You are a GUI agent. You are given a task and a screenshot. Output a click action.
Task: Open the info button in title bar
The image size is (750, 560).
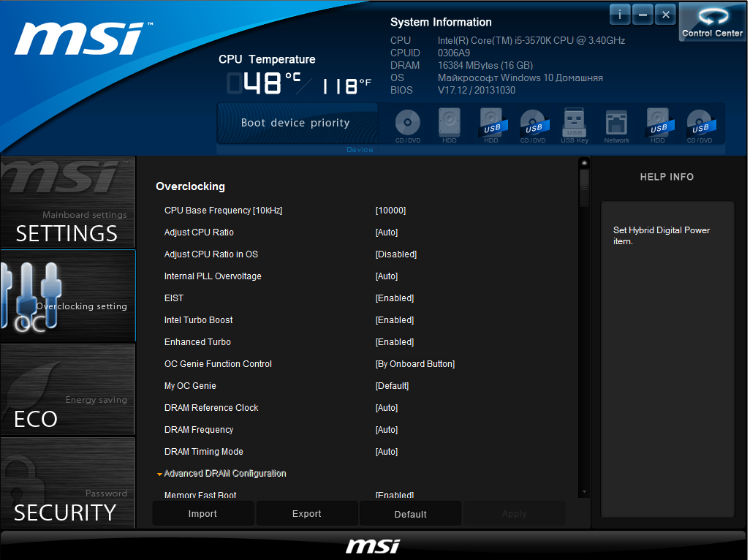[x=619, y=15]
